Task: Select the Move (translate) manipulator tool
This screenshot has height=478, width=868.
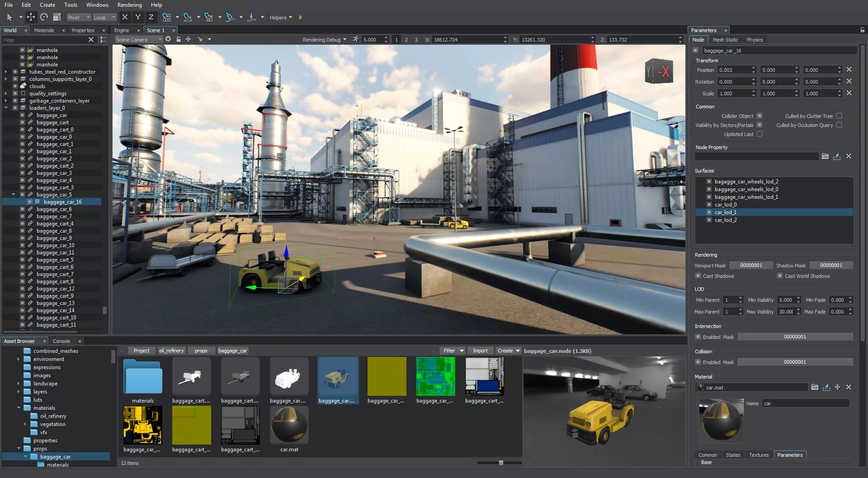Action: (x=31, y=17)
